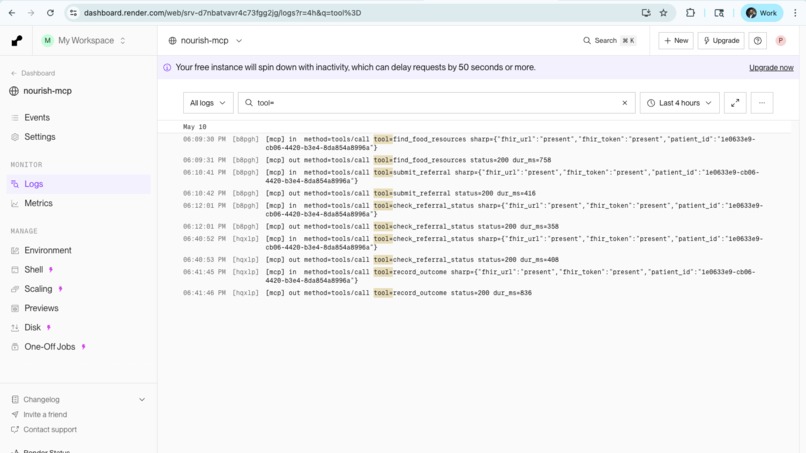Viewport: 806px width, 453px height.
Task: Expand the Changelog section
Action: coord(78,400)
